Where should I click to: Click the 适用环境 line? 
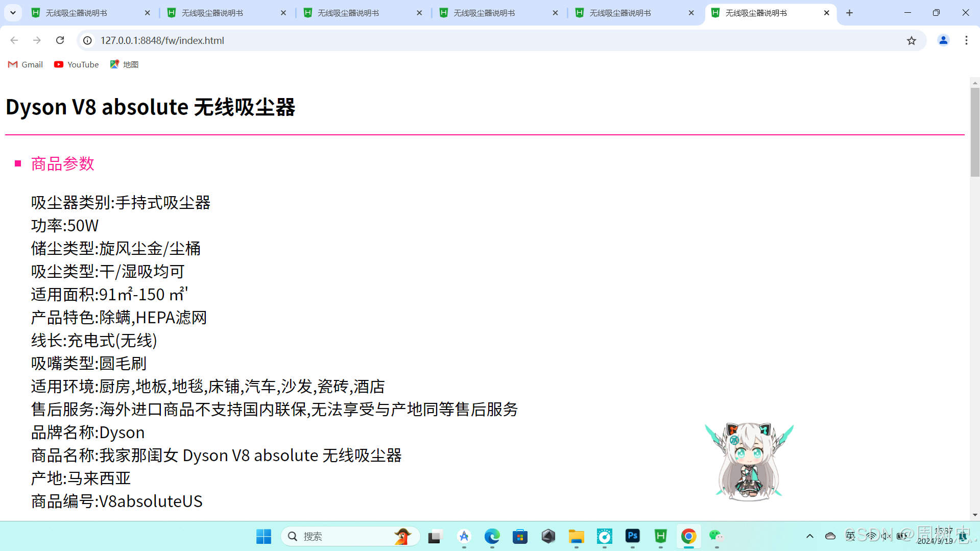(x=208, y=387)
